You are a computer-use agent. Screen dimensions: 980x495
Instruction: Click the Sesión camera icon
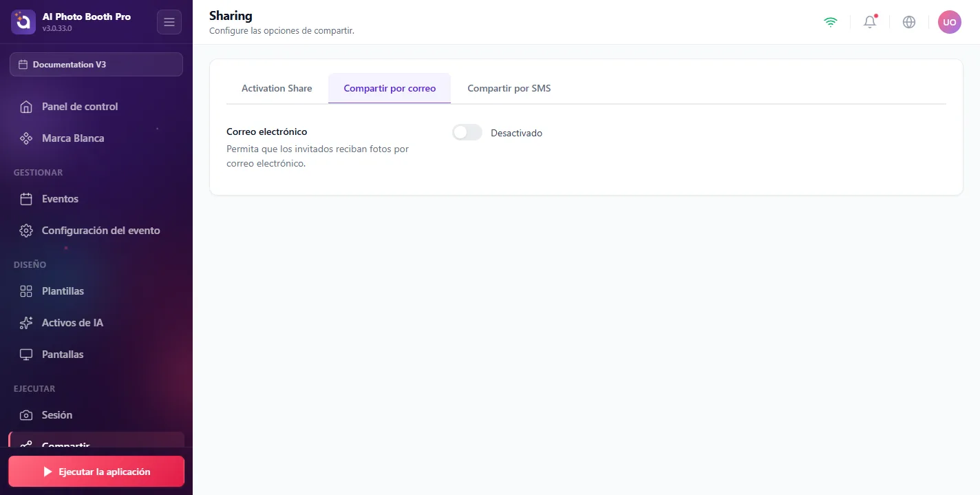pos(26,415)
